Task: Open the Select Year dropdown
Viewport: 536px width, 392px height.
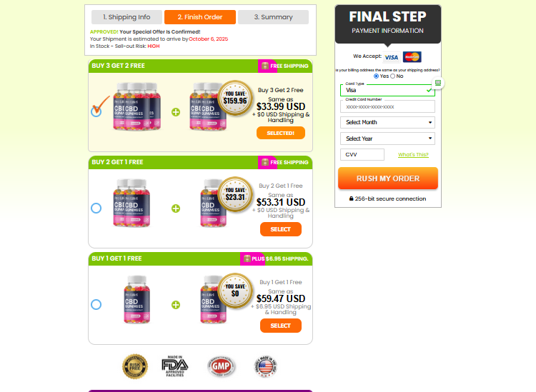Action: pyautogui.click(x=387, y=139)
